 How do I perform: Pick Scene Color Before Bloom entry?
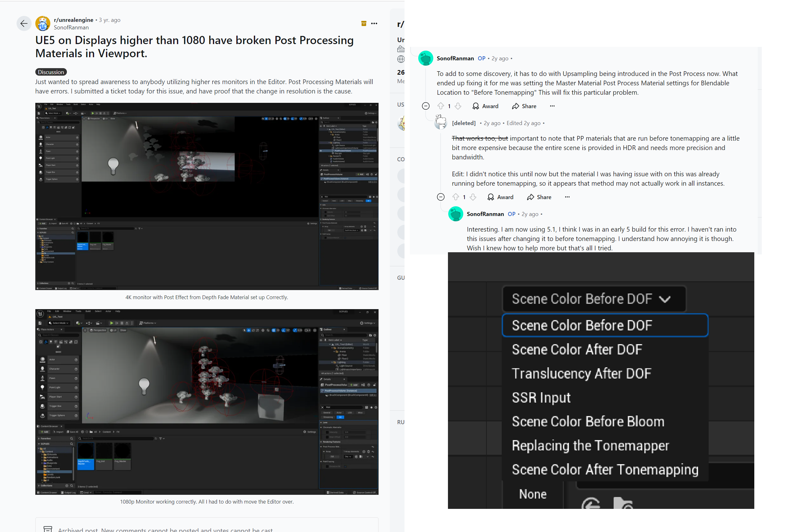tap(588, 421)
